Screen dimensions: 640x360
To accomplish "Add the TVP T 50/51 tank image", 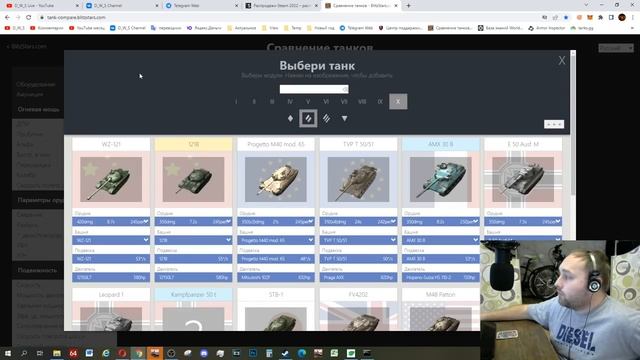I will click(x=358, y=180).
